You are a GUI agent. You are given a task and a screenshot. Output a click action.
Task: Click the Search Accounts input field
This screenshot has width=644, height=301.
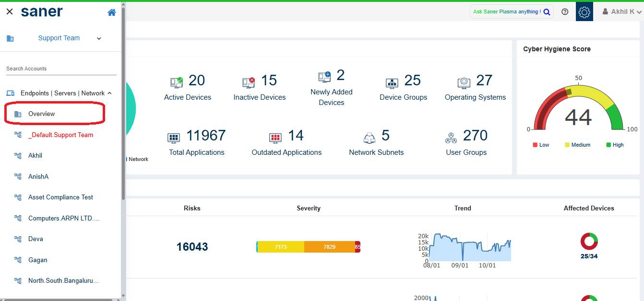point(61,69)
